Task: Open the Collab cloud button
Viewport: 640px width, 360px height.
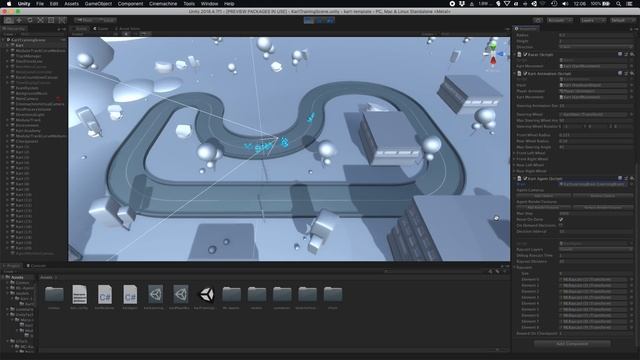Action: point(538,20)
